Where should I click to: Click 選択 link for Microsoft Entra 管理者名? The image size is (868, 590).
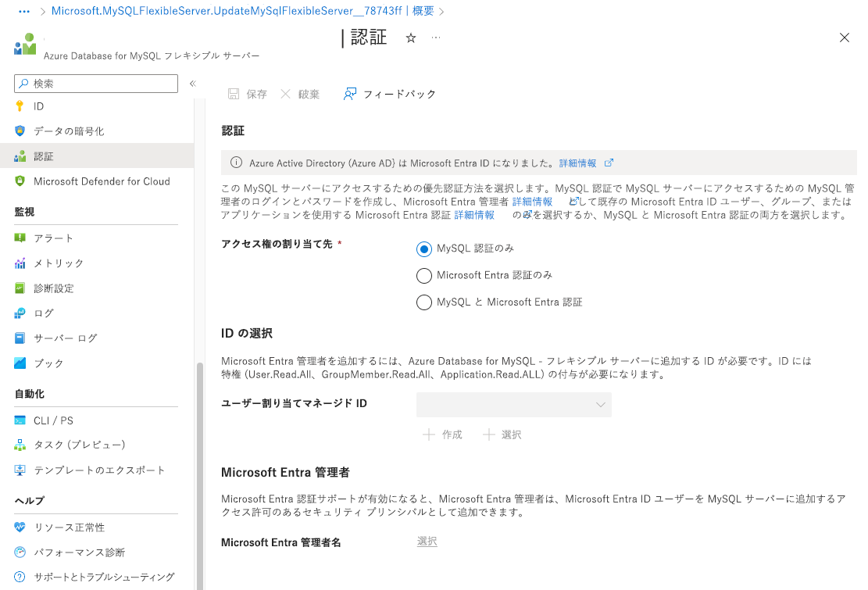pyautogui.click(x=427, y=542)
